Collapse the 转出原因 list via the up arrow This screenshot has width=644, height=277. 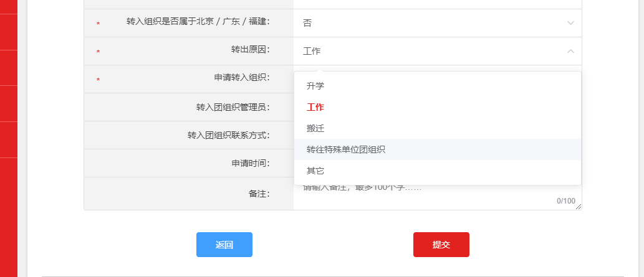(570, 51)
